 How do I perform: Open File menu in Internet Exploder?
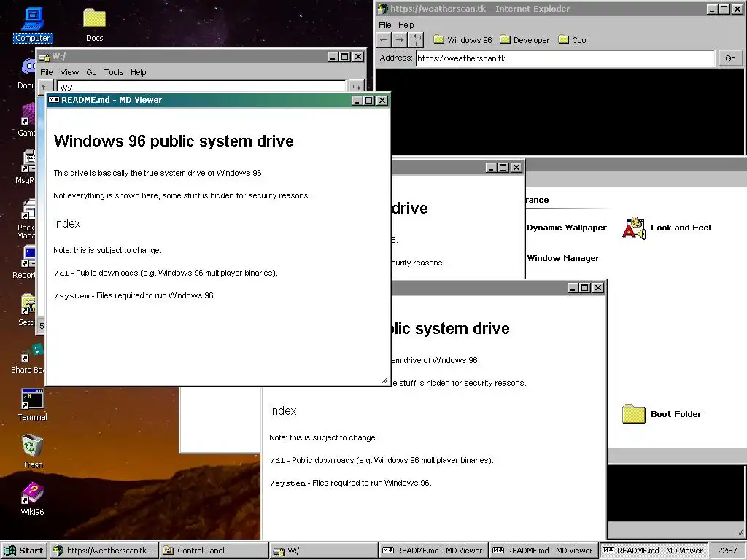[385, 25]
